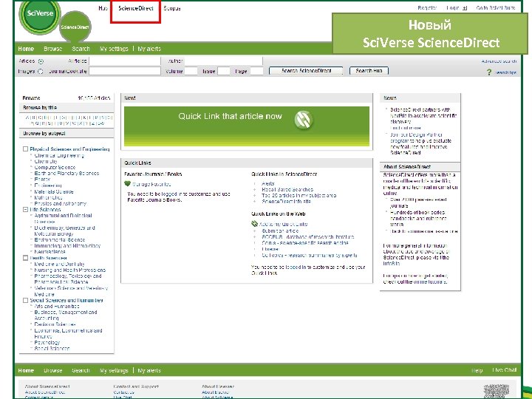
Task: Open My alerts in the bottom green menu
Action: coord(149,370)
